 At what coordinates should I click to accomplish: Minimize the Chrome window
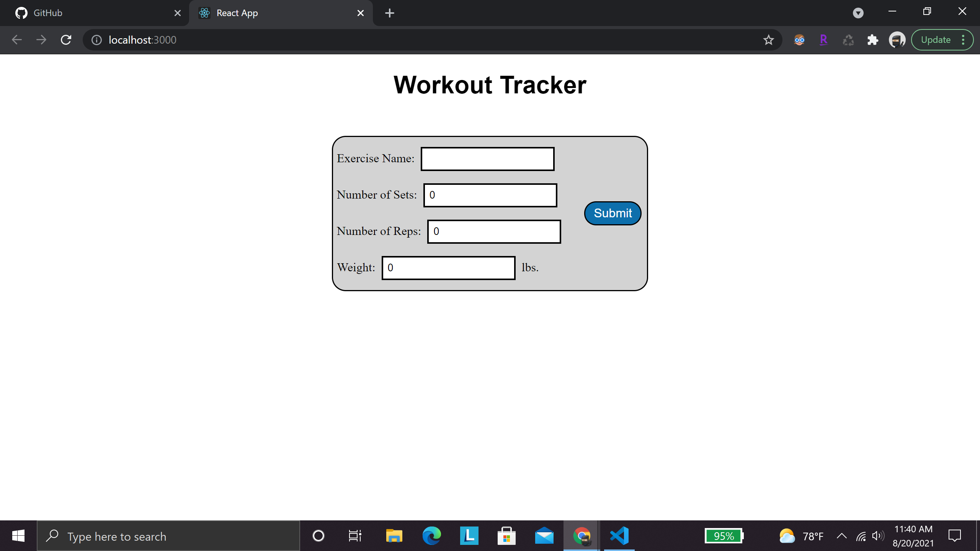[892, 11]
